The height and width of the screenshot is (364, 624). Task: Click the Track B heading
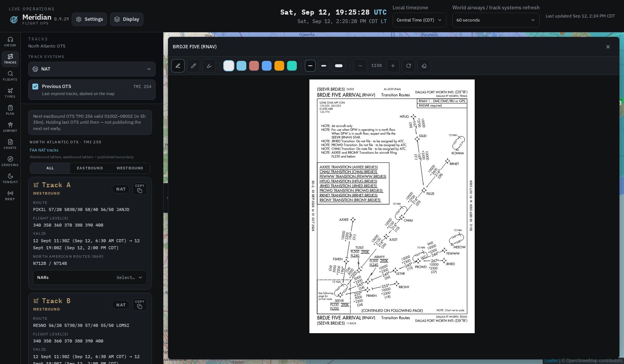[56, 301]
